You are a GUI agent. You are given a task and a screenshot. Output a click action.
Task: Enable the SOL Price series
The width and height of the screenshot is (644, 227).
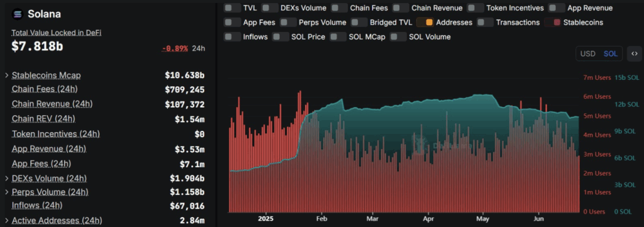point(281,37)
